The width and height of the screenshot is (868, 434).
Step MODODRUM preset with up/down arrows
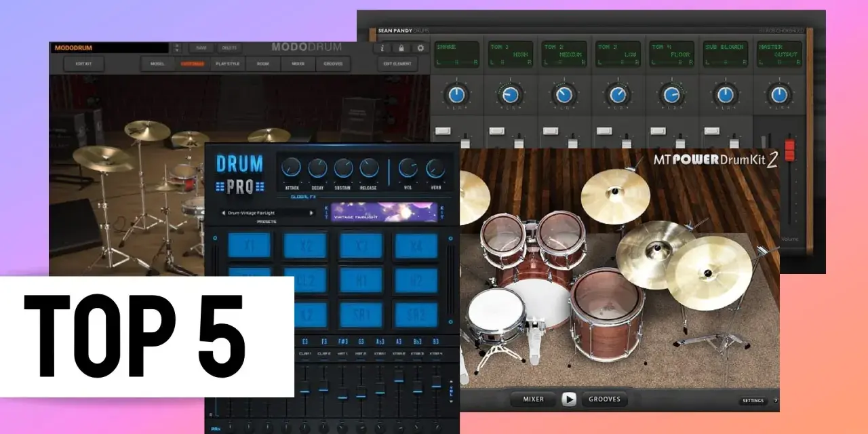177,48
